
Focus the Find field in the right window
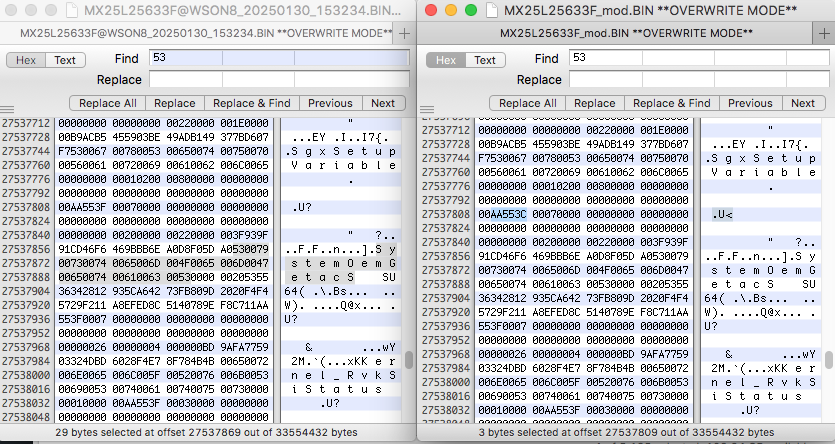click(699, 57)
